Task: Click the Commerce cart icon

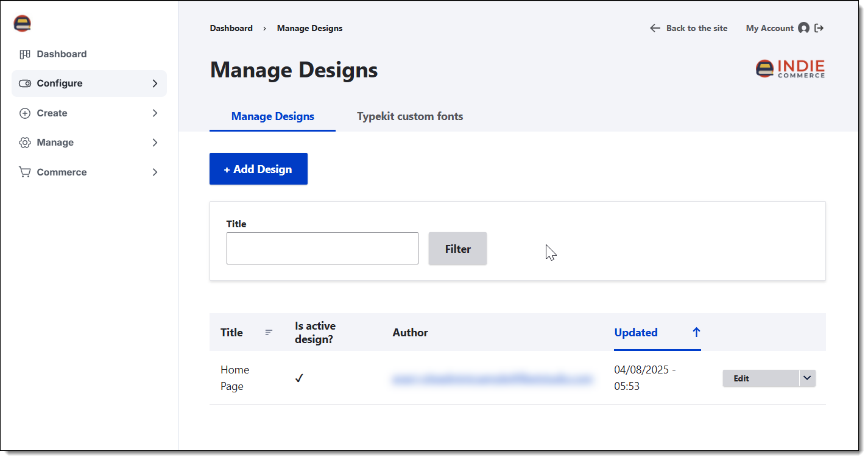Action: (25, 172)
